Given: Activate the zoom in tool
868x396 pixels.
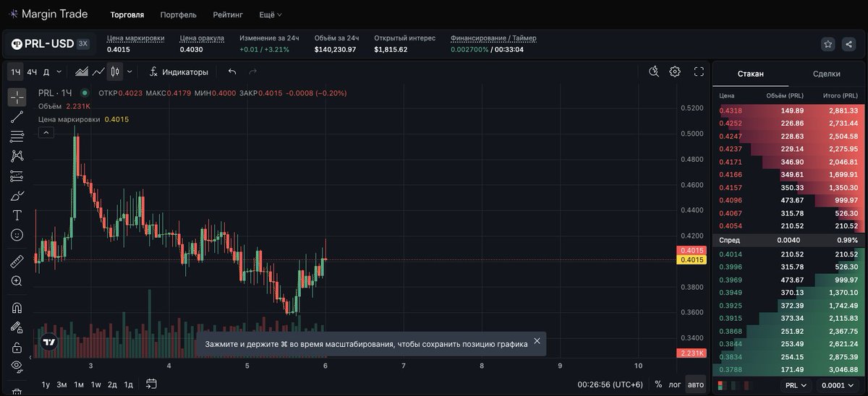Looking at the screenshot, I should [17, 281].
